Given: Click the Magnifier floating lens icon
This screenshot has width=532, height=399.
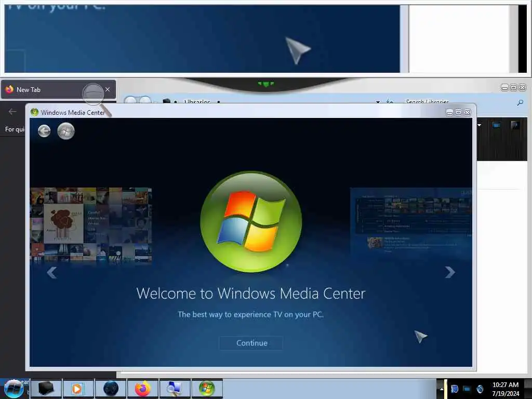Looking at the screenshot, I should (x=96, y=99).
